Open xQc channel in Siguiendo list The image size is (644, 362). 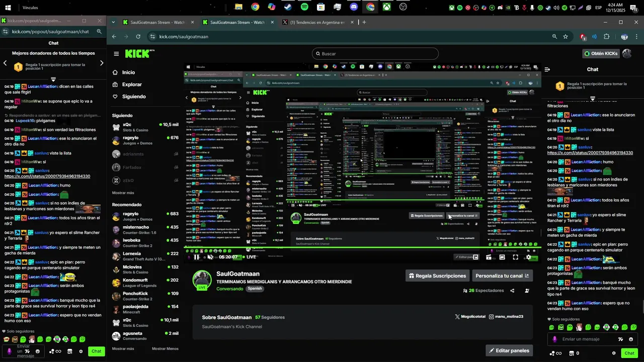point(145,127)
